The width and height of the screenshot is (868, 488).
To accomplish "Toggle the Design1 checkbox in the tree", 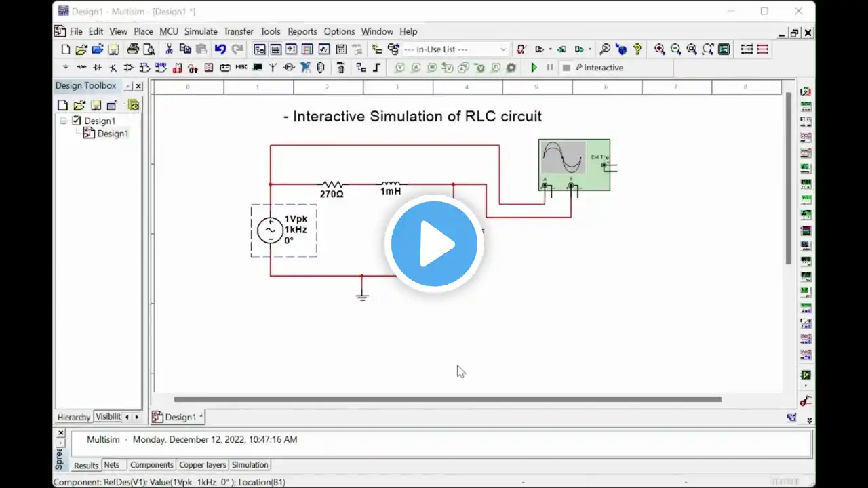I will [x=76, y=121].
